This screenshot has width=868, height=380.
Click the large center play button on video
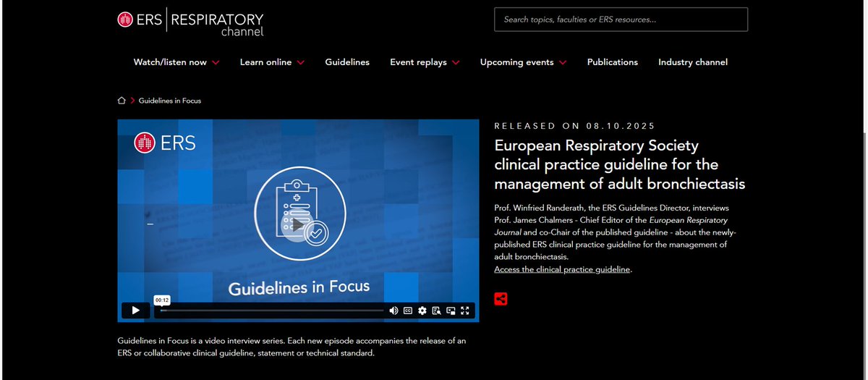pyautogui.click(x=298, y=224)
